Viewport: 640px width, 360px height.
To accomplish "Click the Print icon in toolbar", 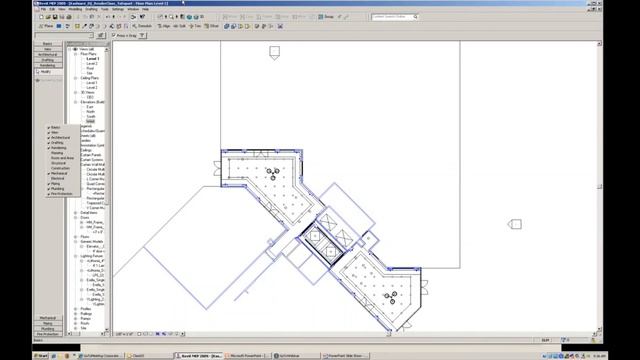I will (x=69, y=17).
